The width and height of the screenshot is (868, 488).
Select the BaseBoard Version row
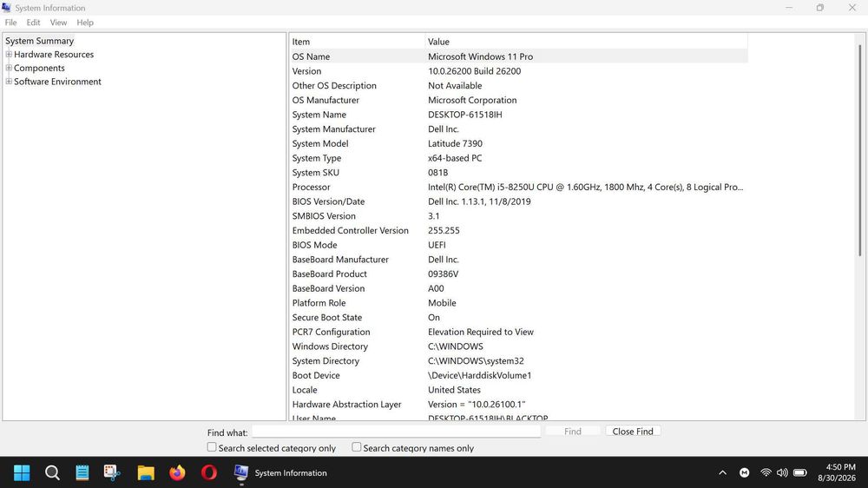tap(519, 288)
